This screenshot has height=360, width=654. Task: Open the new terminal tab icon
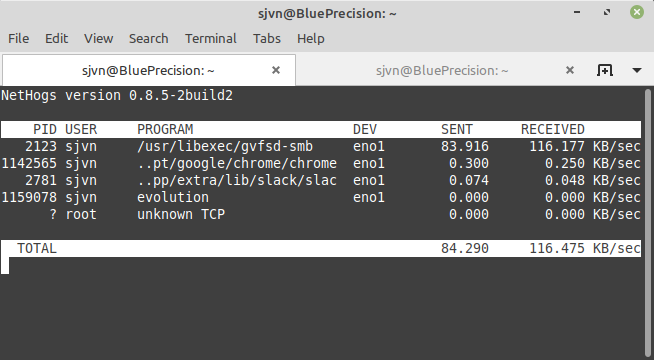(x=604, y=70)
